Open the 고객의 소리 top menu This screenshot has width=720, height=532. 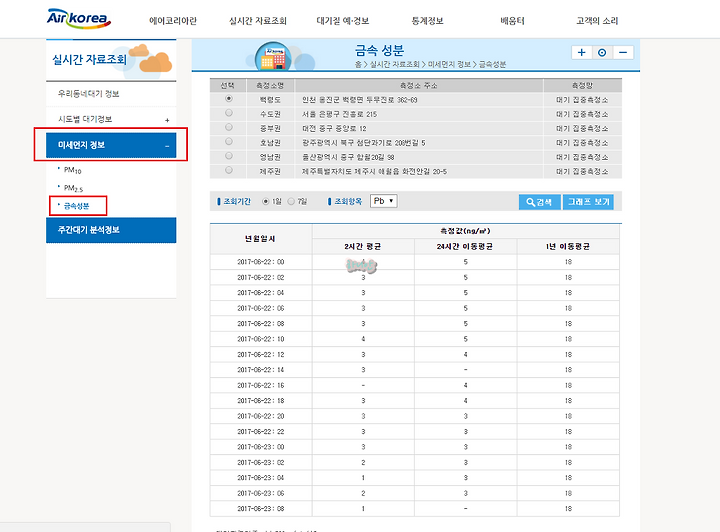point(597,21)
